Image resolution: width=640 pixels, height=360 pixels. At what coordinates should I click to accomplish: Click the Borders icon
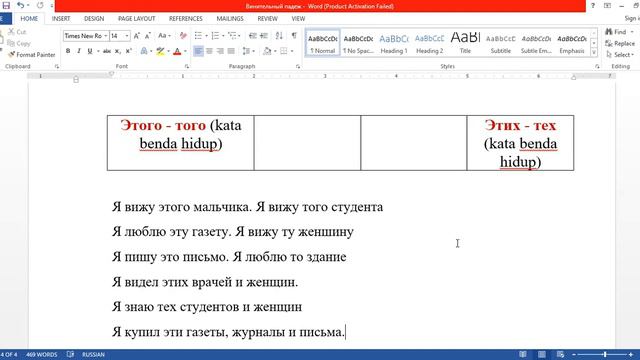point(284,51)
